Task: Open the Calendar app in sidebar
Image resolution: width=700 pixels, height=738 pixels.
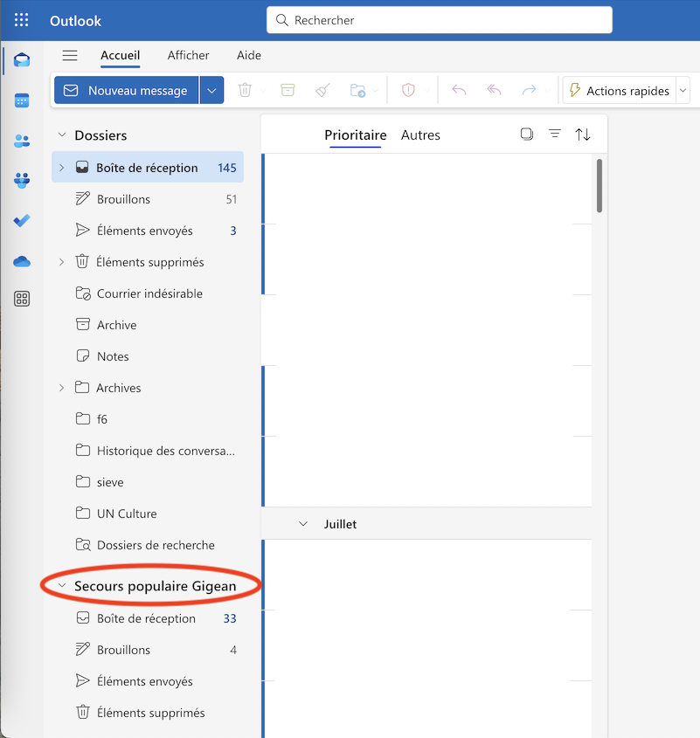Action: (x=22, y=100)
